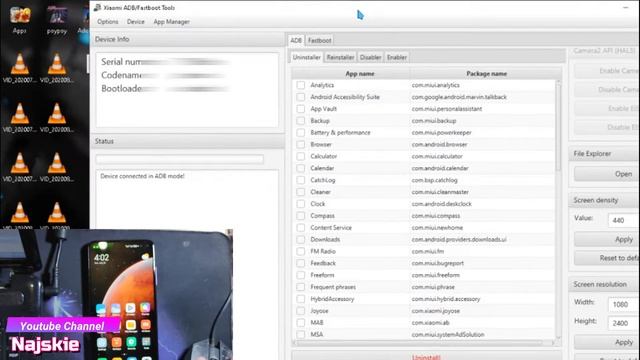
Task: Check the MSA app checkbox
Action: [301, 334]
